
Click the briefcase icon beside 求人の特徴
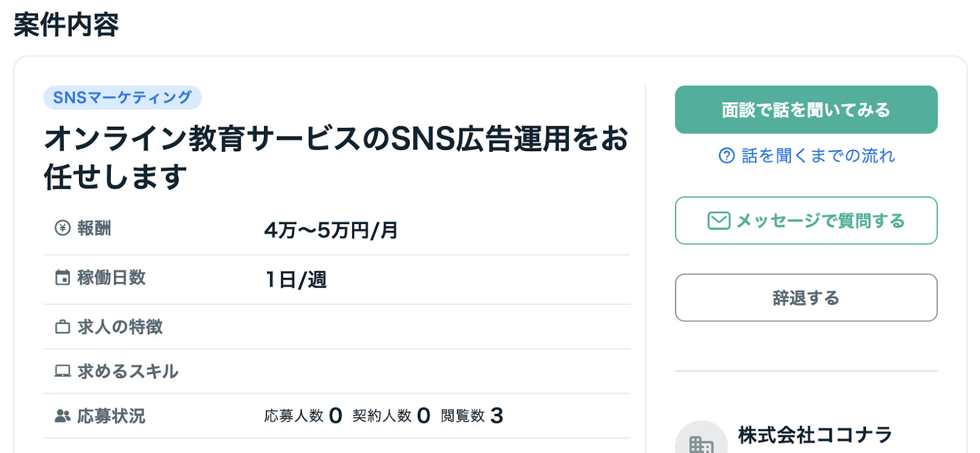(x=62, y=327)
